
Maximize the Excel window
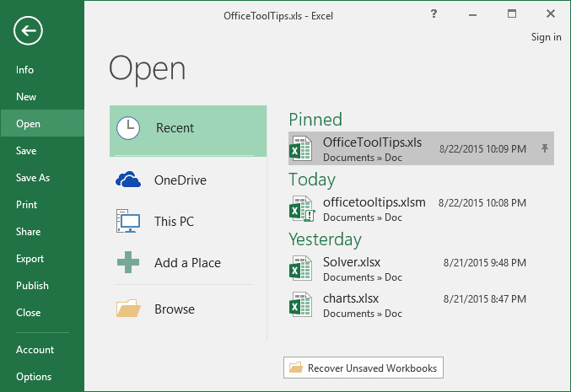tap(512, 13)
